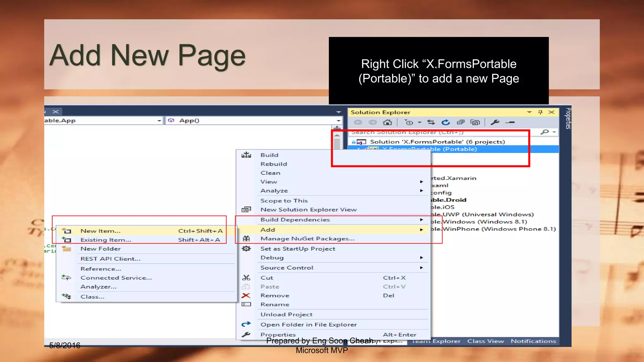Screen dimensions: 644x362
Task: Click the magnifier search icon in Solution Explorer
Action: pos(545,132)
